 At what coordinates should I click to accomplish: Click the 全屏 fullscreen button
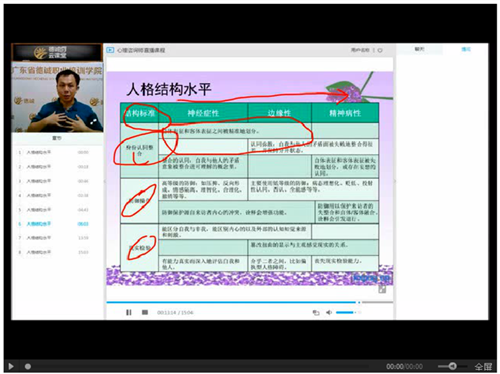tap(483, 367)
